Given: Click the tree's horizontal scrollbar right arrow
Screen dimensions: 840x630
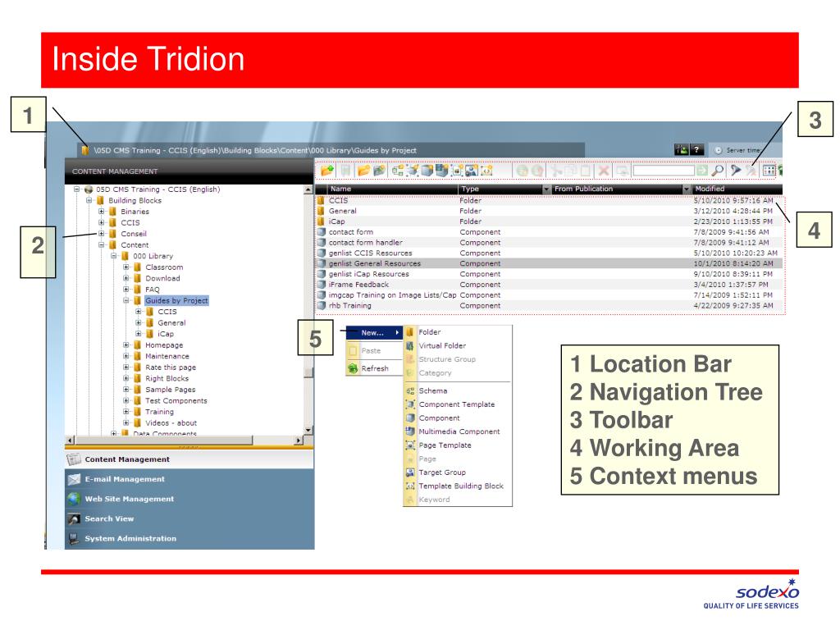Looking at the screenshot, I should pyautogui.click(x=299, y=441).
